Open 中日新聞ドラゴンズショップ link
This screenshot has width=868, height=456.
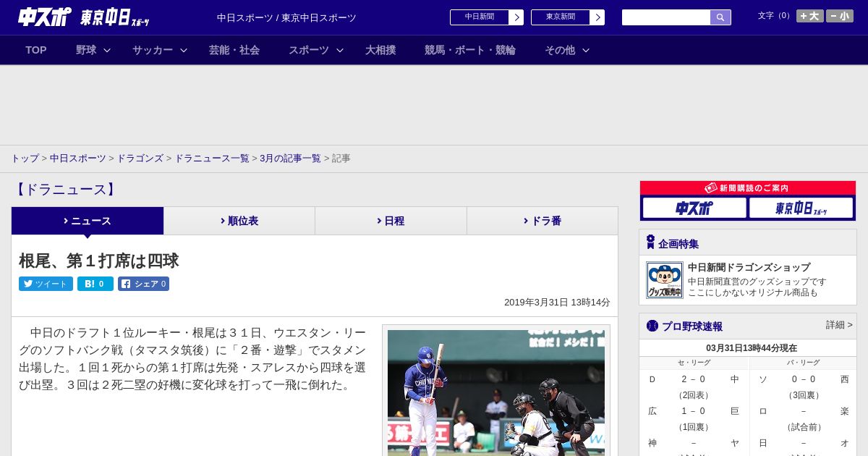749,267
